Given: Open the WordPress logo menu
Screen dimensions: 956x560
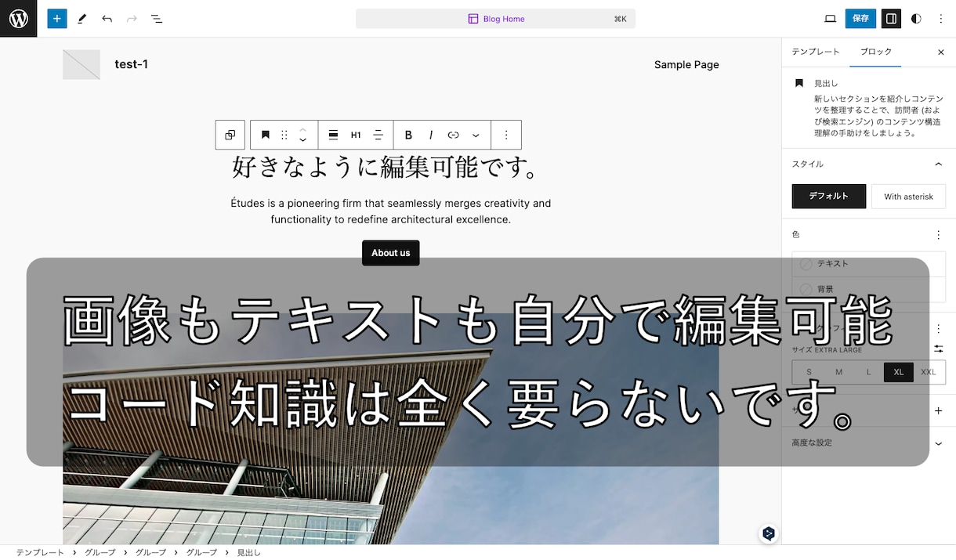Looking at the screenshot, I should point(18,18).
